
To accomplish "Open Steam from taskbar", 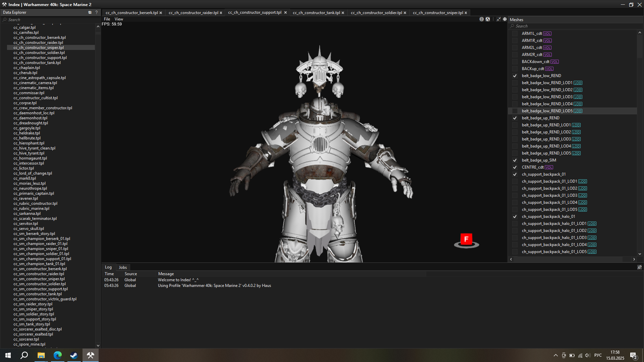I will (x=74, y=355).
